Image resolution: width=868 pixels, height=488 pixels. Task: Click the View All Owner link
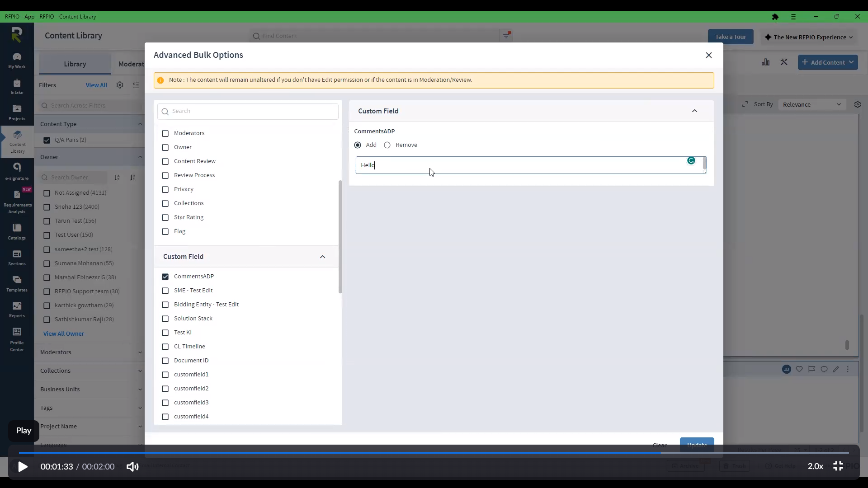(64, 333)
